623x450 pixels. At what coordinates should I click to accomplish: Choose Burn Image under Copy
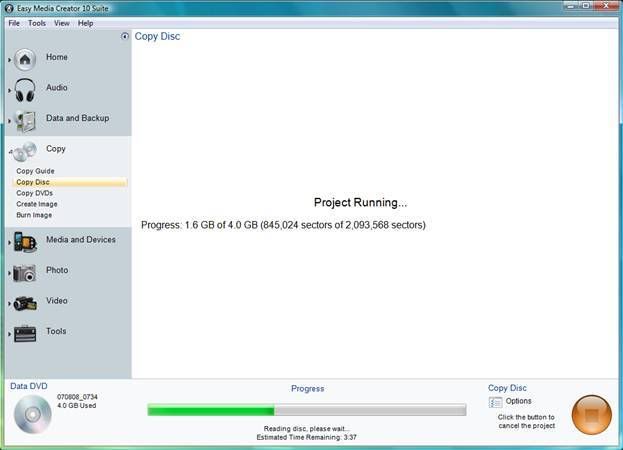click(x=34, y=215)
